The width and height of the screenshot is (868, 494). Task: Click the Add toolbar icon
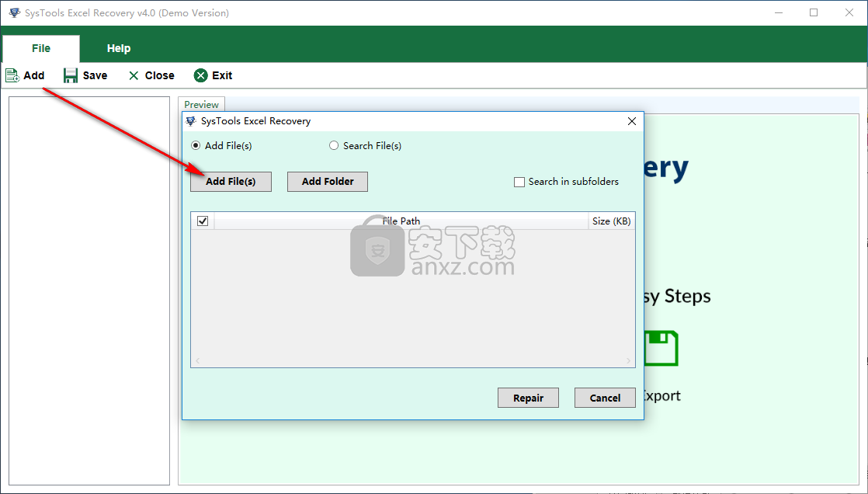pos(12,75)
